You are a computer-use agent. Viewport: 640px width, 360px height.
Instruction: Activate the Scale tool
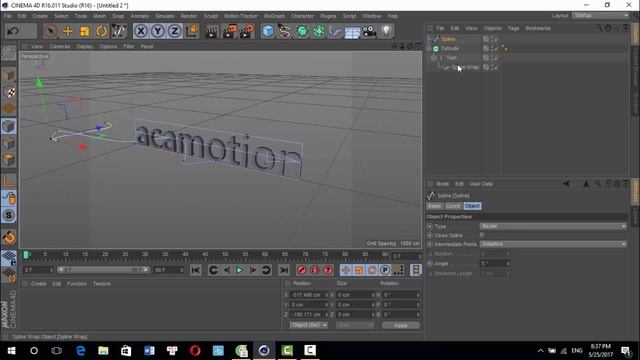[84, 31]
